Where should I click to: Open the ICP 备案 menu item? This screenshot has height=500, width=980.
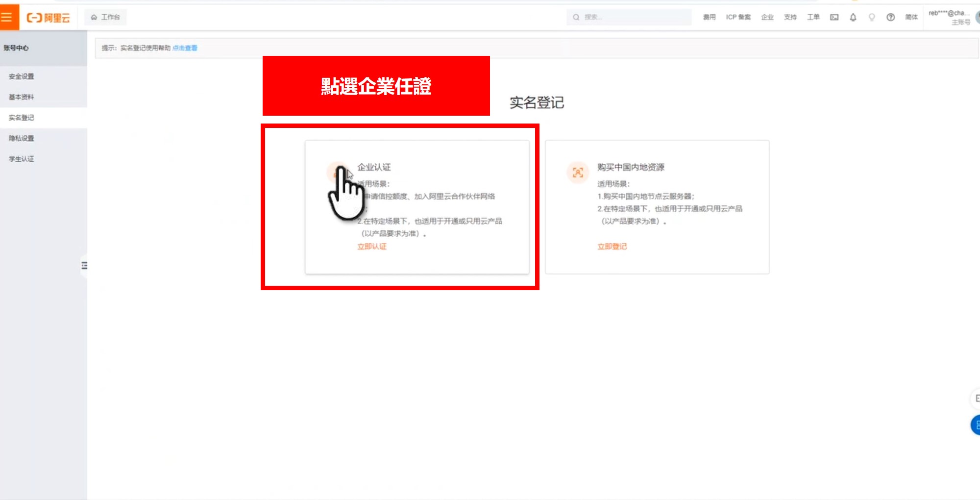click(738, 17)
